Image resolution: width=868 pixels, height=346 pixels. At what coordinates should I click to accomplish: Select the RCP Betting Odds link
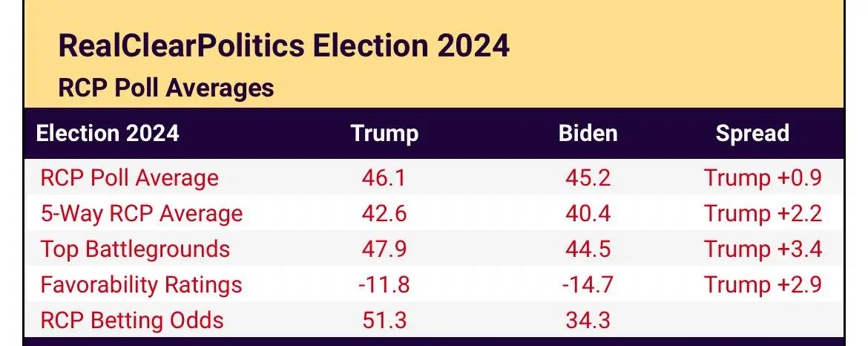click(x=132, y=321)
